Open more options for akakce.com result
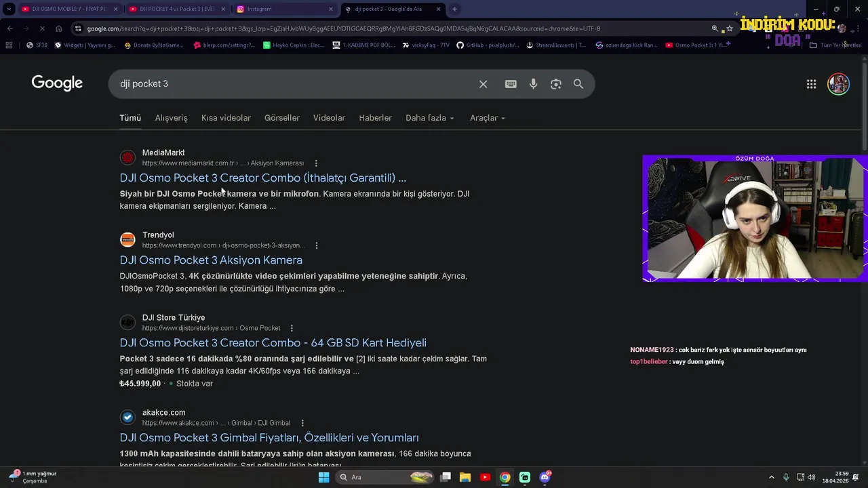 (x=302, y=423)
